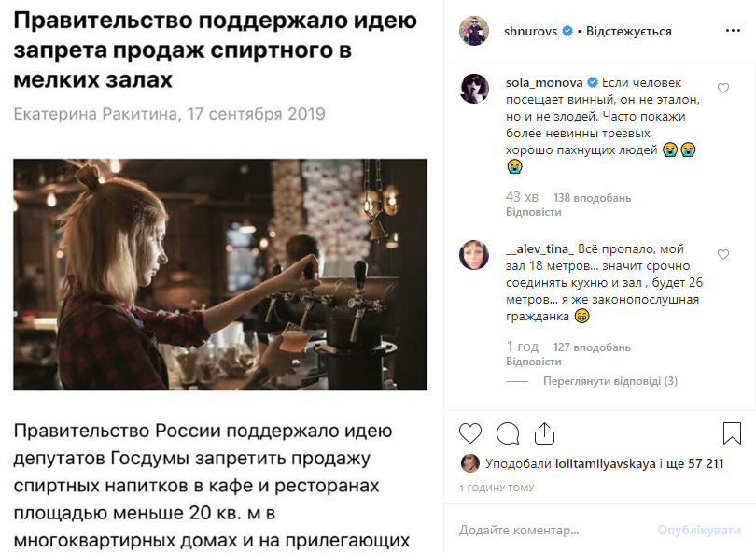756x553 pixels.
Task: Share post via upload arrow icon
Action: pyautogui.click(x=544, y=432)
